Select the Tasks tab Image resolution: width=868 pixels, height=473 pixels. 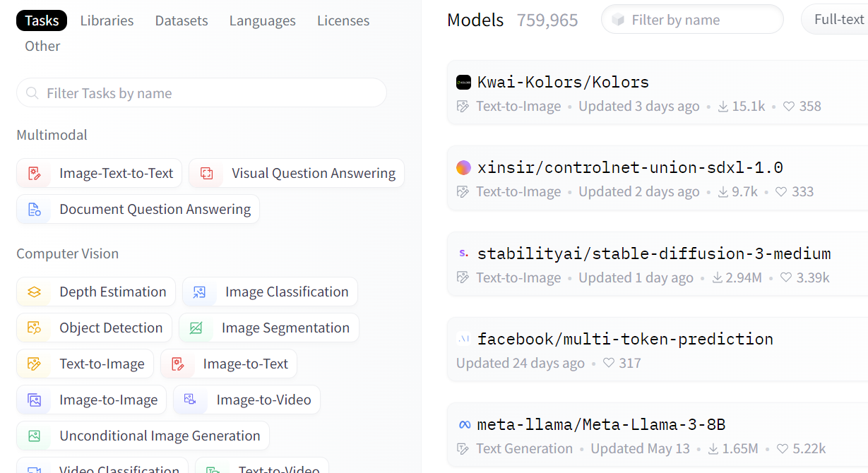click(x=42, y=20)
